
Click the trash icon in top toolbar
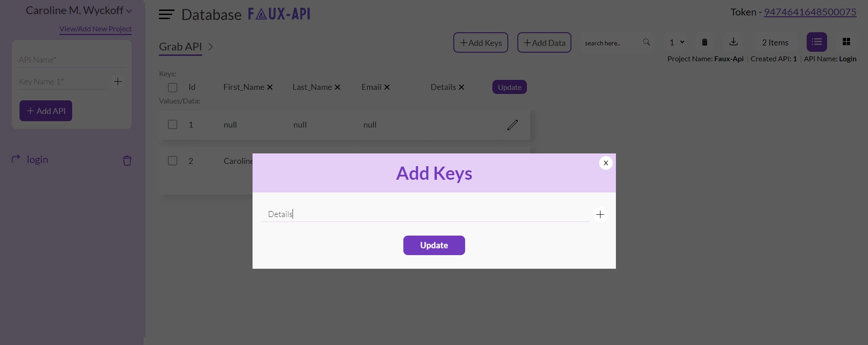[704, 42]
